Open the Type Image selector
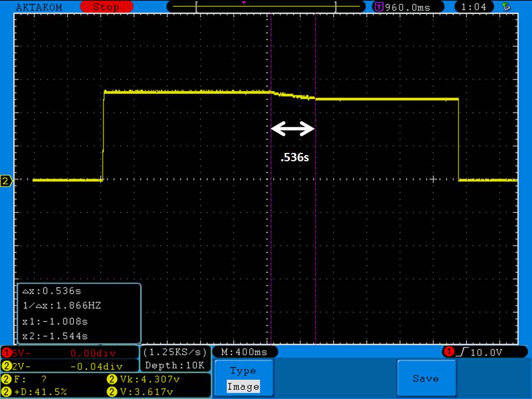The width and height of the screenshot is (532, 399). click(243, 378)
